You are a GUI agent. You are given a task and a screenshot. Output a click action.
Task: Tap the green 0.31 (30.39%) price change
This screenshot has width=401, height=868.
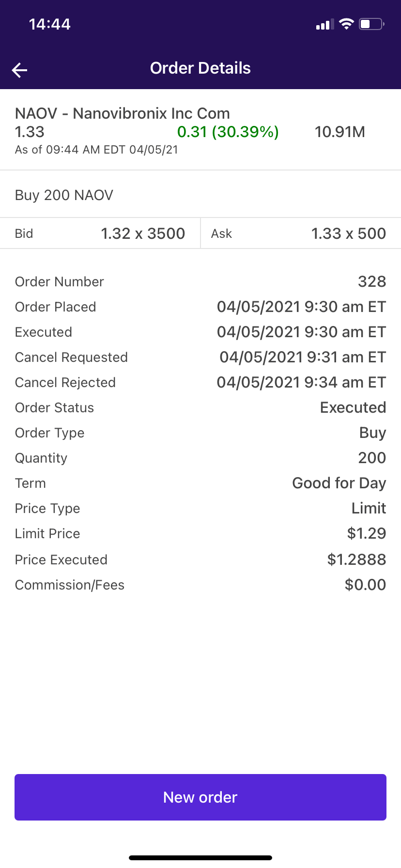(228, 132)
